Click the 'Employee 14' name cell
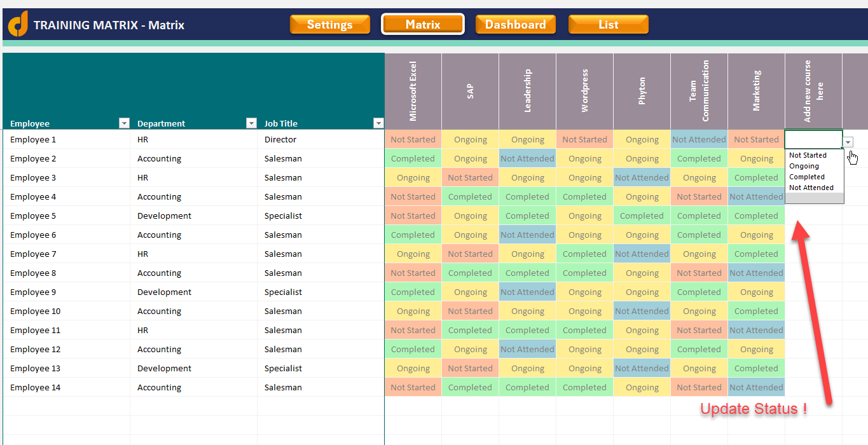 (67, 387)
